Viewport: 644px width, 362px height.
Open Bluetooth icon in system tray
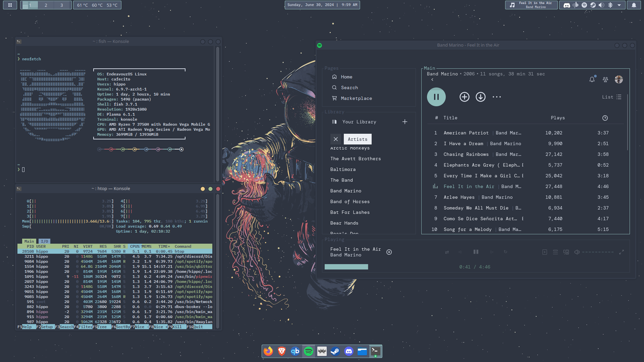pos(610,5)
